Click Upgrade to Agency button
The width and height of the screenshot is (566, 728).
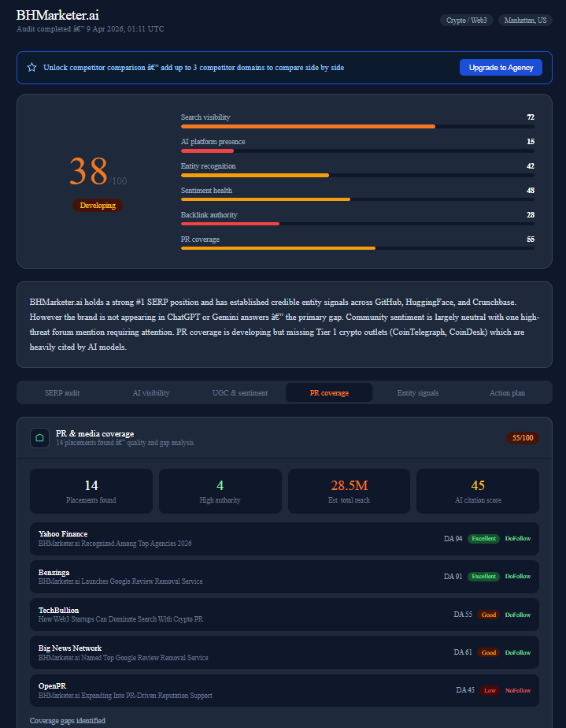tap(501, 67)
